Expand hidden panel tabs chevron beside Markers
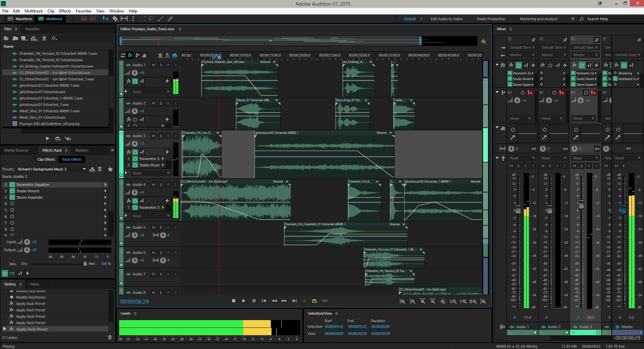 click(x=112, y=150)
